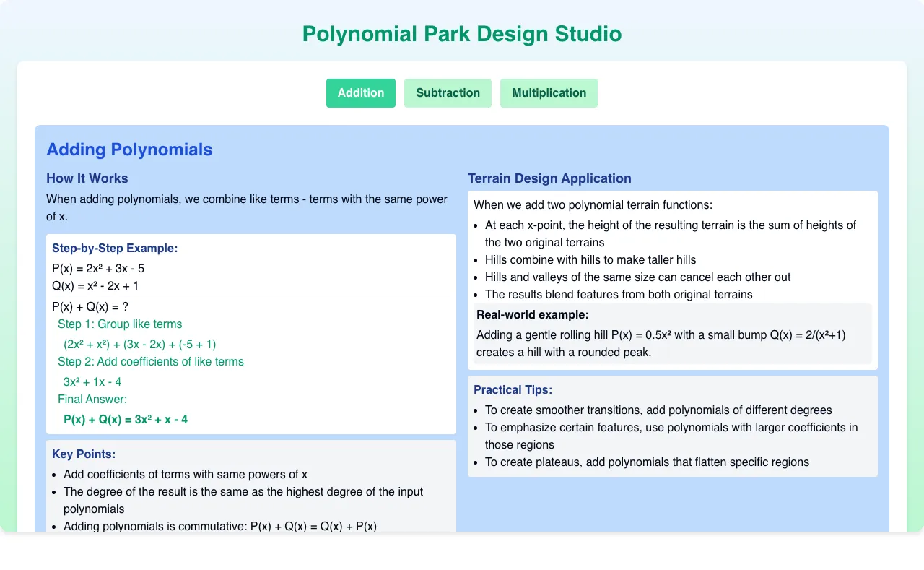Click 'Hills combine with hills' bullet
Viewport: 924px width, 570px height.
click(x=590, y=260)
